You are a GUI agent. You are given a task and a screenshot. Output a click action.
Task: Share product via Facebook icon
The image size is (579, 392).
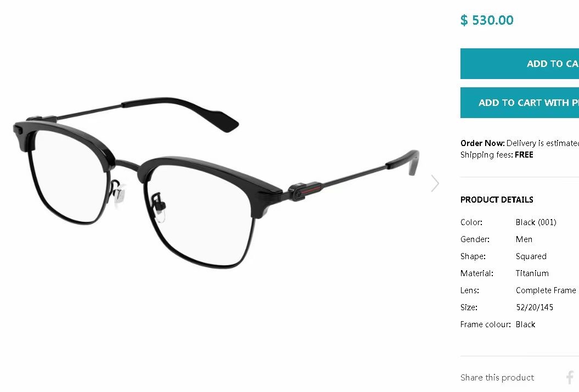pos(570,378)
